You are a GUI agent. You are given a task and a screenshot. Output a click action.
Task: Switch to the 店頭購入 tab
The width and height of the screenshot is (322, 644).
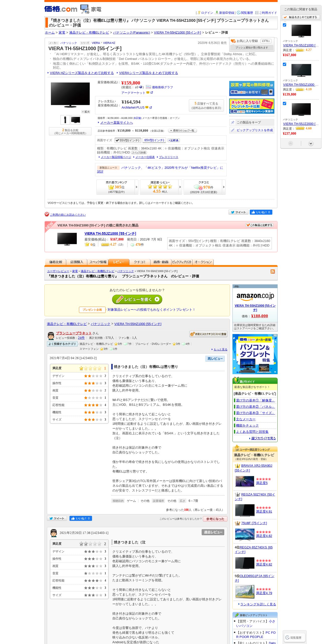click(x=76, y=262)
